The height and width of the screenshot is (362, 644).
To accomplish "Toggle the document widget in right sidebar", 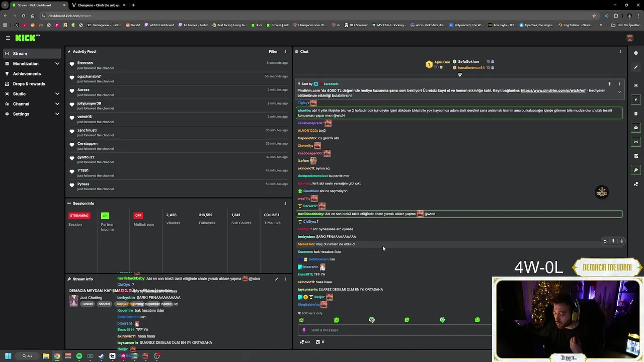I will point(636,114).
